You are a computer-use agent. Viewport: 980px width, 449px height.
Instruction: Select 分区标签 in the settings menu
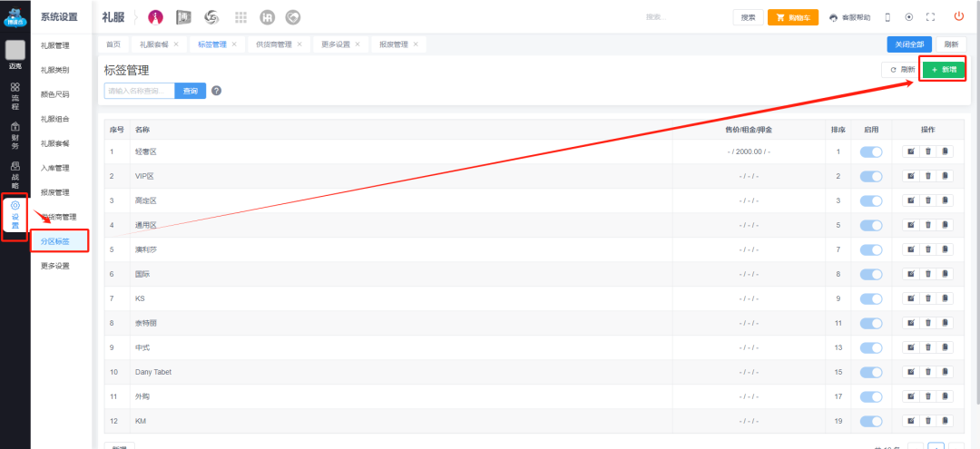tap(60, 241)
